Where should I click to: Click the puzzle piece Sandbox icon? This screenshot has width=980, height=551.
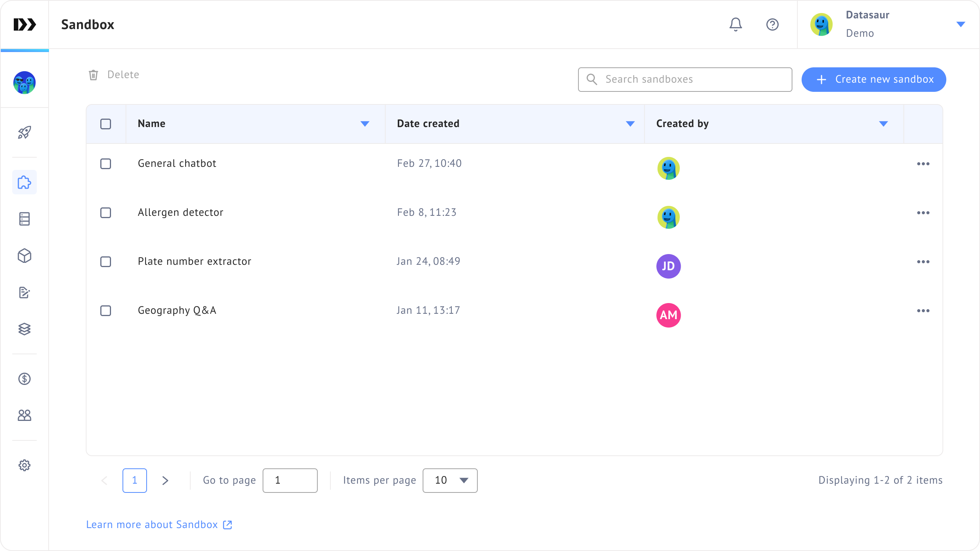pos(24,182)
